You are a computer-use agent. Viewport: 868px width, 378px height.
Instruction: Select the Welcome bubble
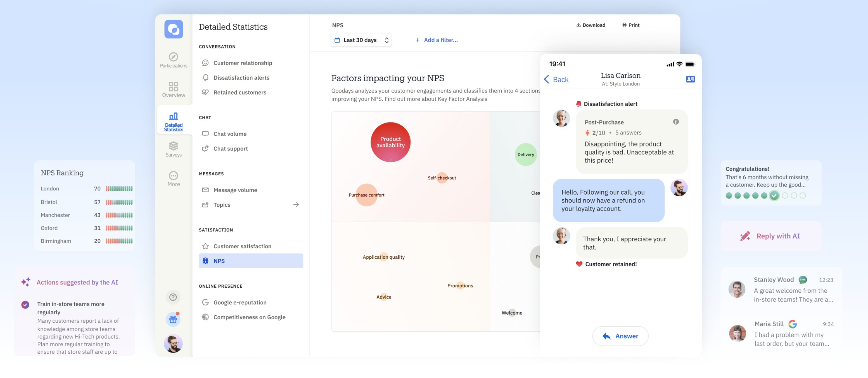pyautogui.click(x=512, y=313)
